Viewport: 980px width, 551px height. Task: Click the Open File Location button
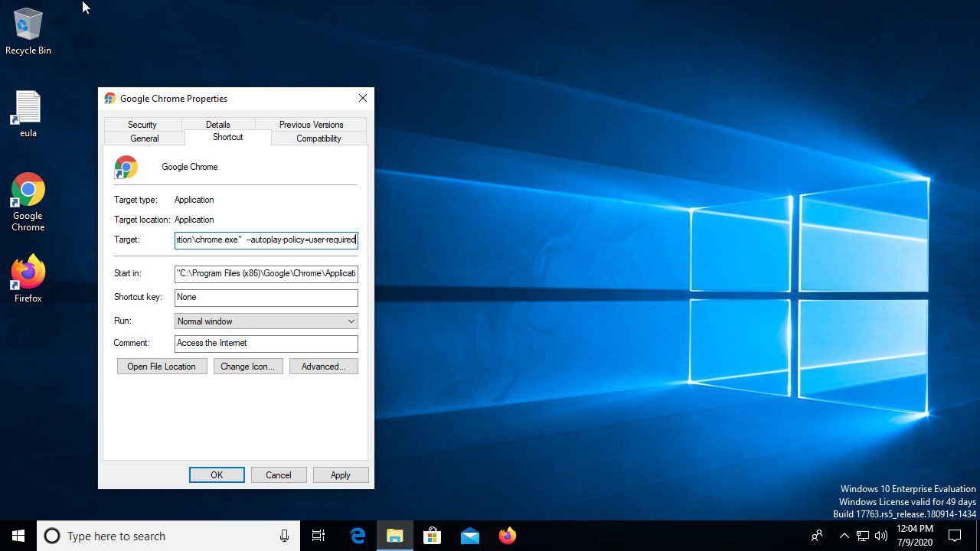pyautogui.click(x=162, y=367)
